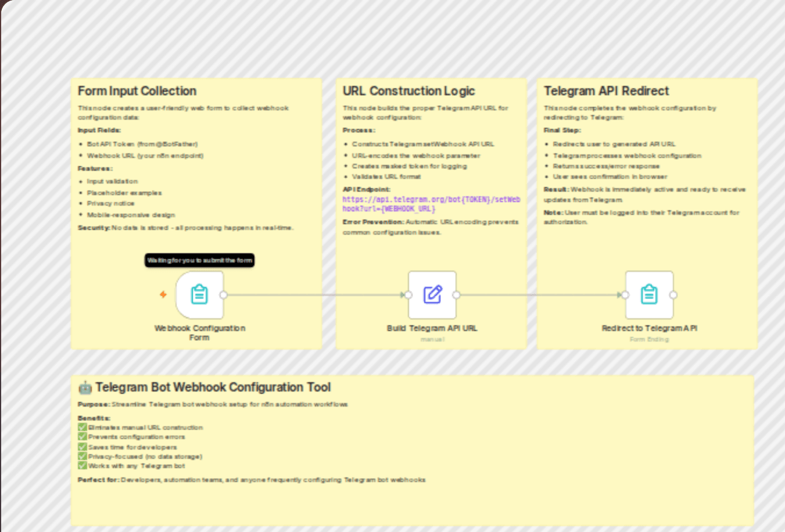Viewport: 785px width, 532px height.
Task: Select the 'URL Construction Logic' sticky note title
Action: 408,91
